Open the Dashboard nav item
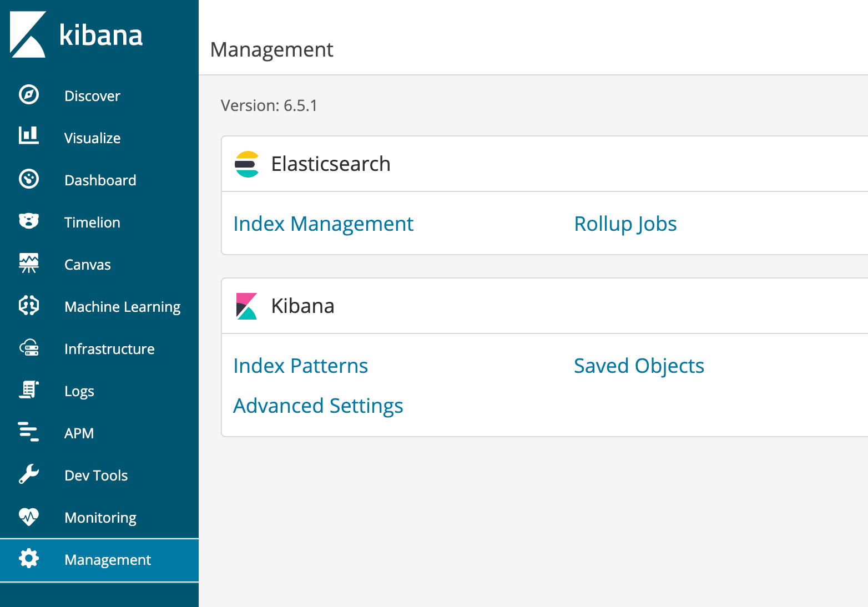This screenshot has width=868, height=607. [100, 180]
